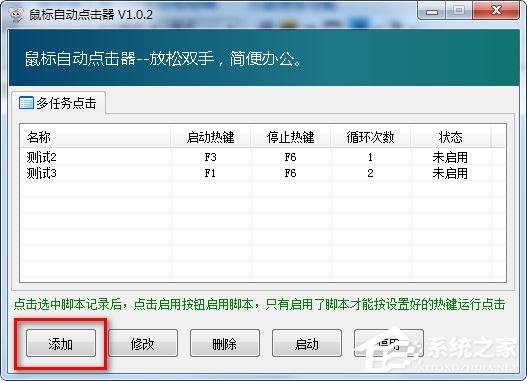Image resolution: width=527 pixels, height=381 pixels.
Task: Click loop count 2 in 测试3 row
Action: click(370, 173)
